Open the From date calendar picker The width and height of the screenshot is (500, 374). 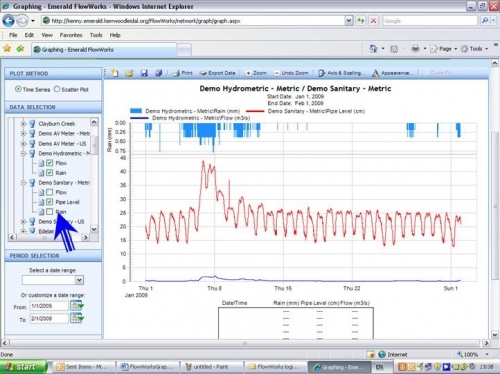77,306
